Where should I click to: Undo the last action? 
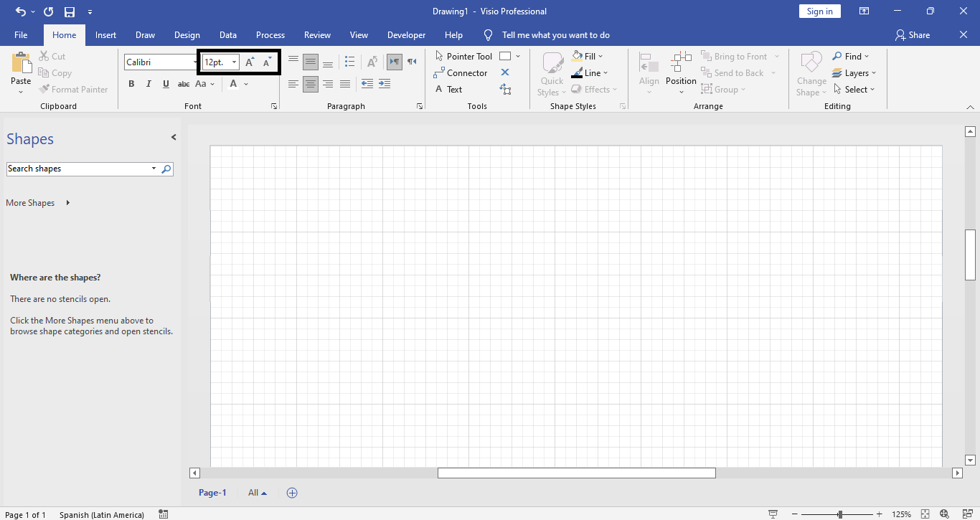[x=20, y=11]
